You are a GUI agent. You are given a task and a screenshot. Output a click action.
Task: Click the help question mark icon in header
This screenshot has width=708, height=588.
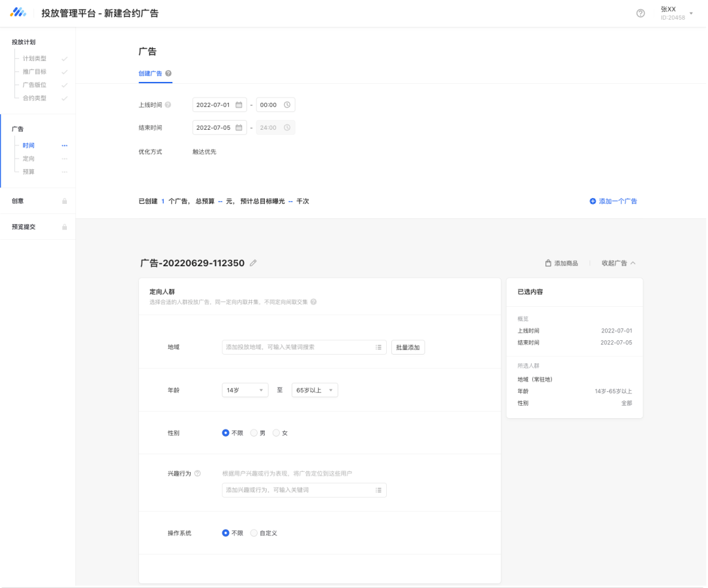(x=640, y=14)
